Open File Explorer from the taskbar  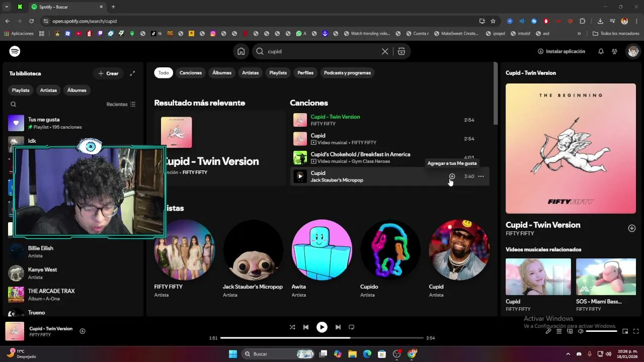click(x=352, y=354)
